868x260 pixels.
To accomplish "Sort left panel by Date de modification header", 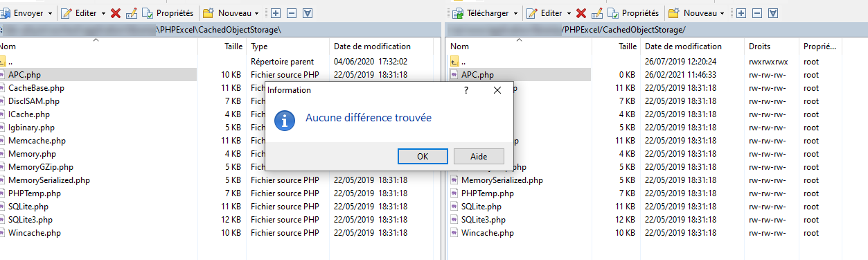I will tap(372, 46).
